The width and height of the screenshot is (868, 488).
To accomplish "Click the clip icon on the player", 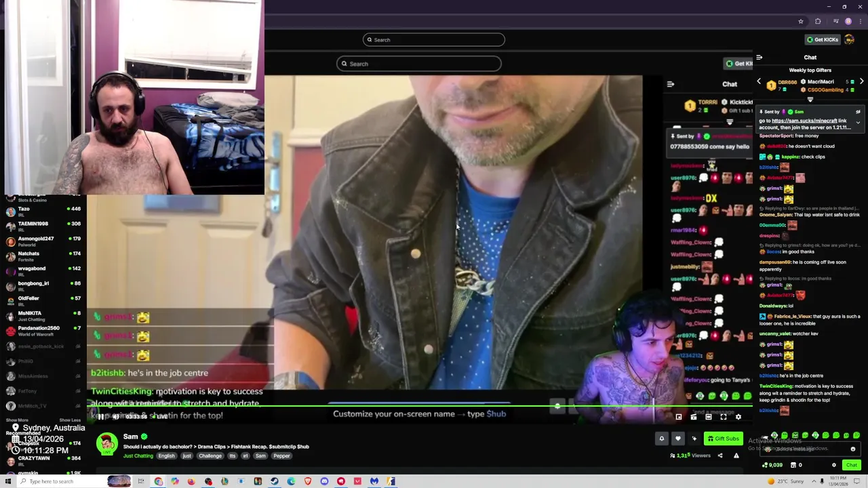I will [x=694, y=417].
